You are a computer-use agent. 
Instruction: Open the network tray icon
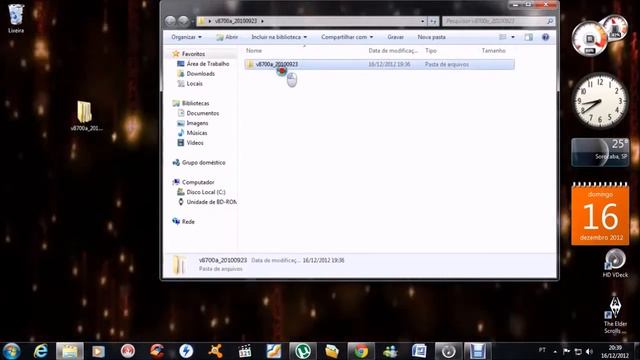pyautogui.click(x=578, y=351)
